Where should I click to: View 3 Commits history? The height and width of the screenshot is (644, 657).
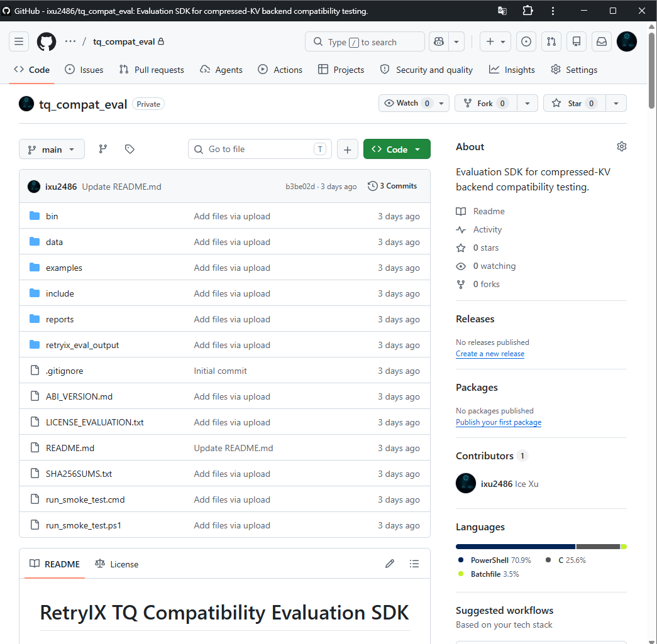click(392, 186)
